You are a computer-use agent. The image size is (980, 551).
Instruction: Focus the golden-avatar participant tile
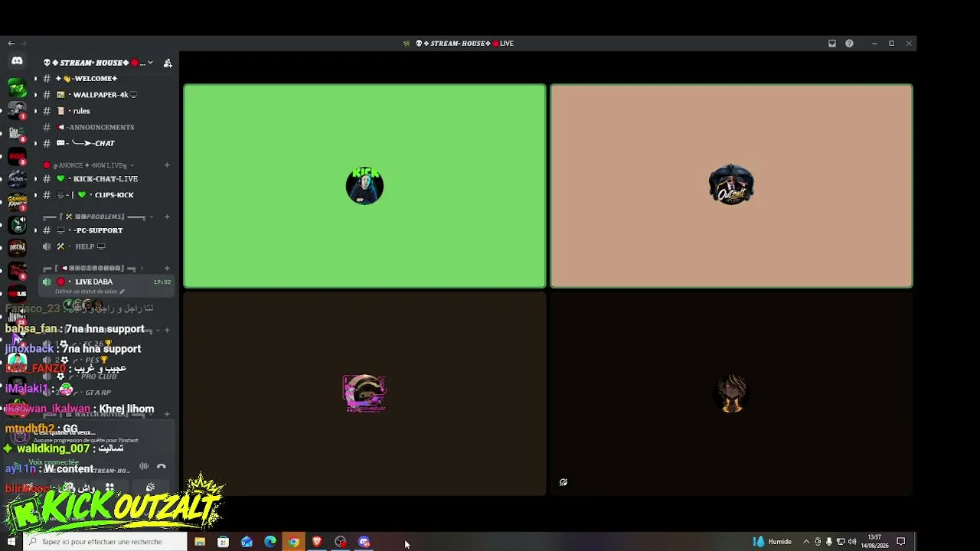pos(731,393)
